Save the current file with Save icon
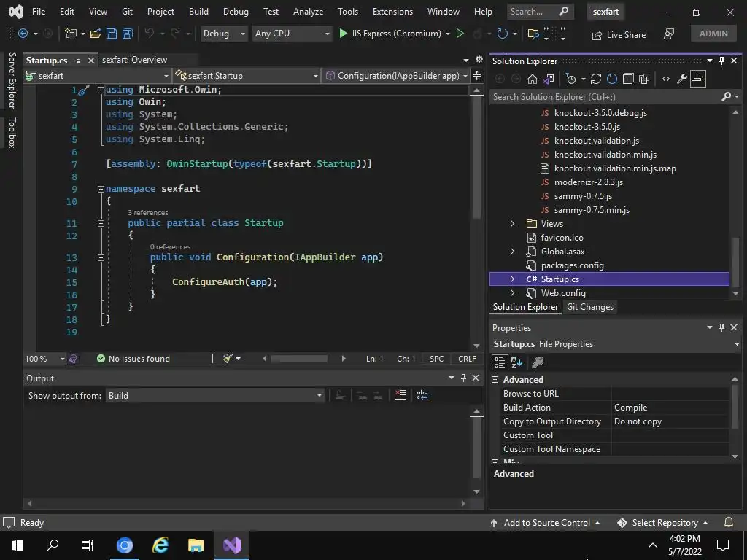 (x=112, y=34)
